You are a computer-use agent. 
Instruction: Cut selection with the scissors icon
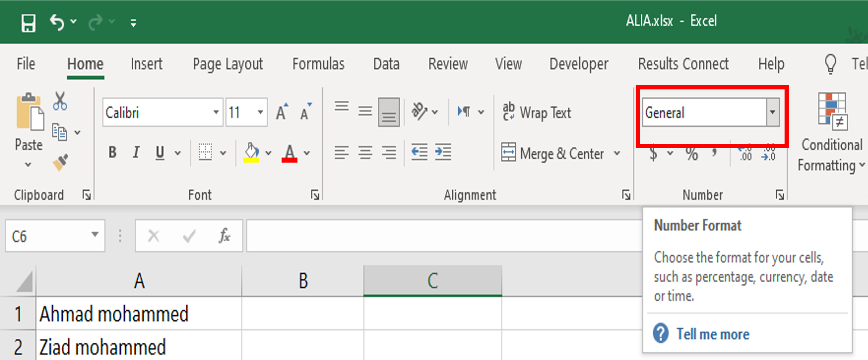pyautogui.click(x=60, y=101)
